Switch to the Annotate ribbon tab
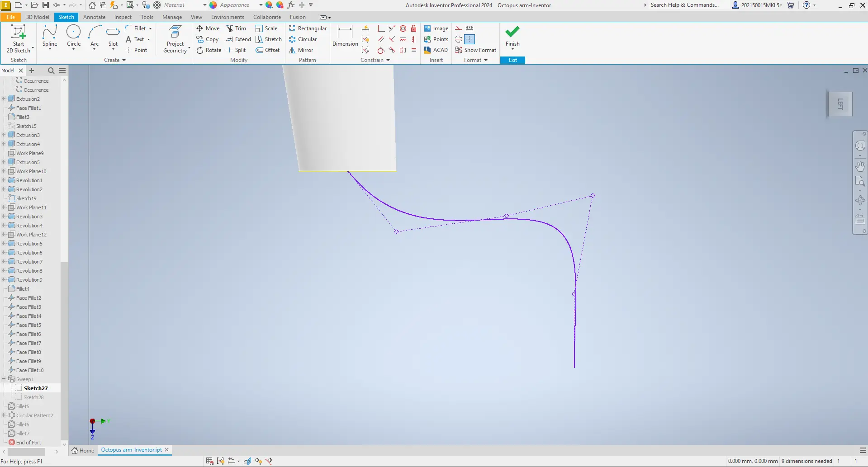 [x=94, y=17]
